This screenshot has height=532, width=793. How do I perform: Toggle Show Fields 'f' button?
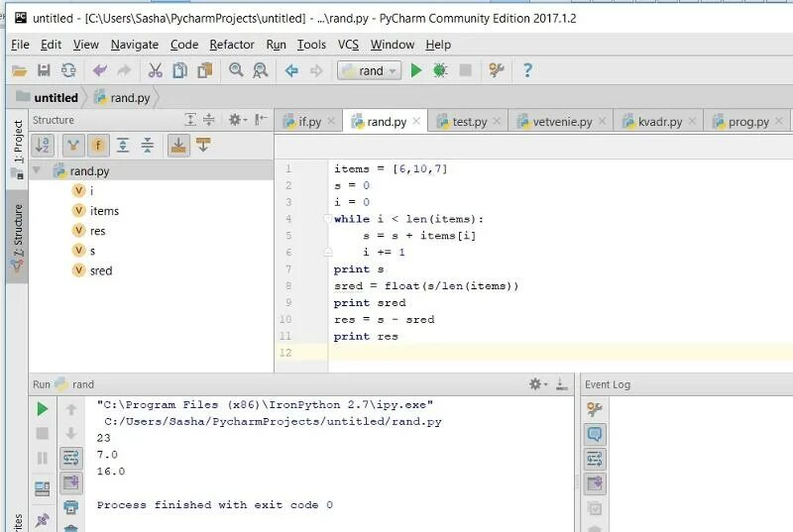98,146
